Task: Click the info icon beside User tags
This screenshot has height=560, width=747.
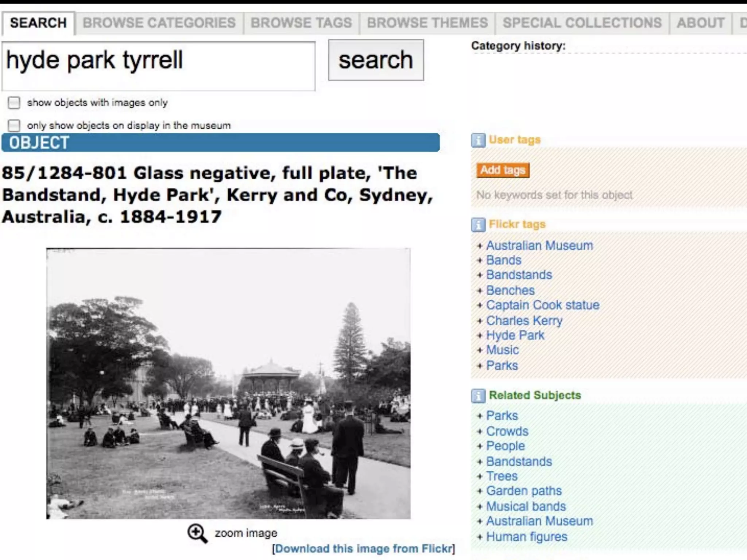Action: pos(478,140)
